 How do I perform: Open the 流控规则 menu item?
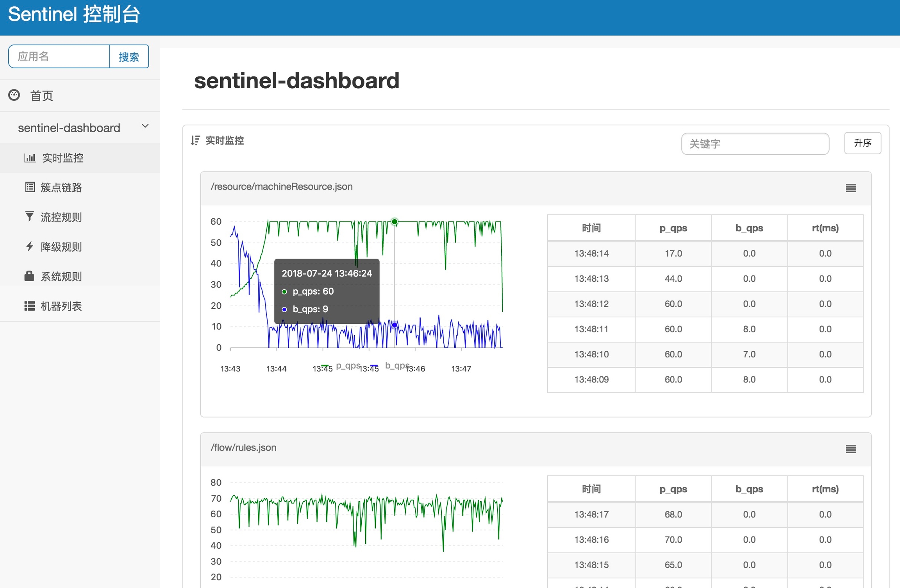coord(61,217)
